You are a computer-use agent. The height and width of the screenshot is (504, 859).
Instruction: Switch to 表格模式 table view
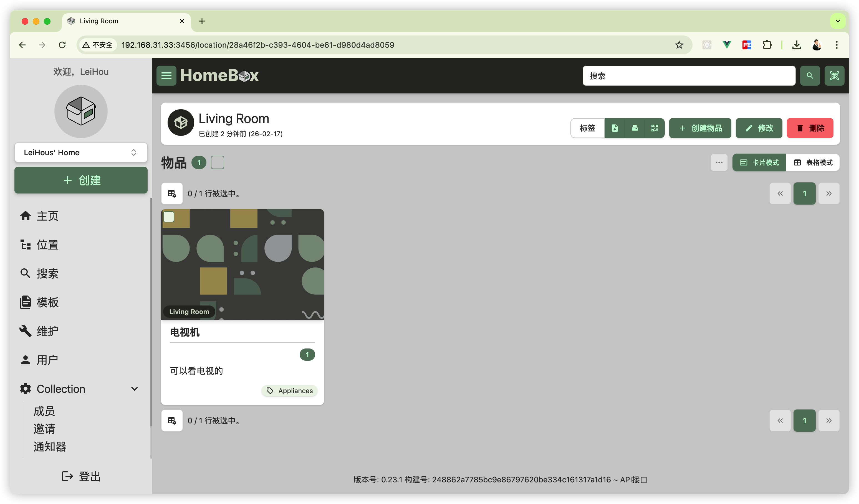tap(813, 162)
